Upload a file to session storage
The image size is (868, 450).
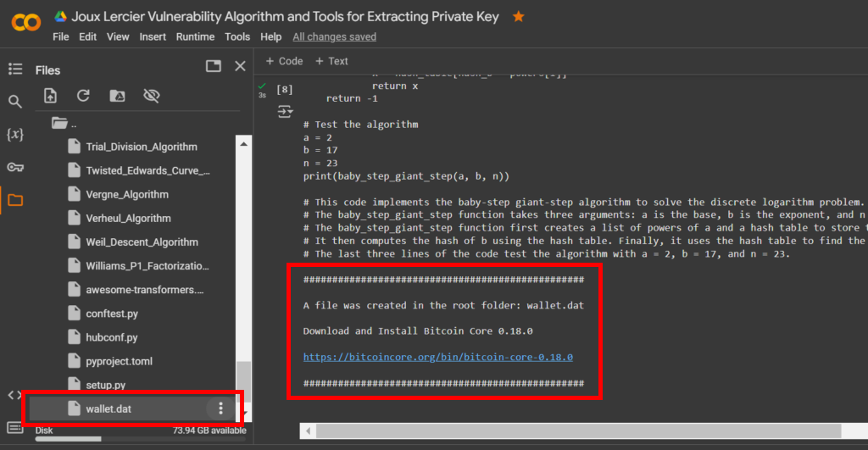click(50, 96)
